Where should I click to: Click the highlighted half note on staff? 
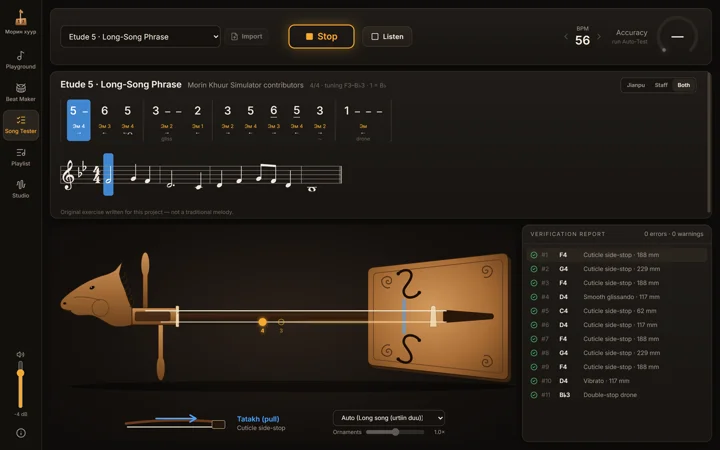click(x=108, y=174)
